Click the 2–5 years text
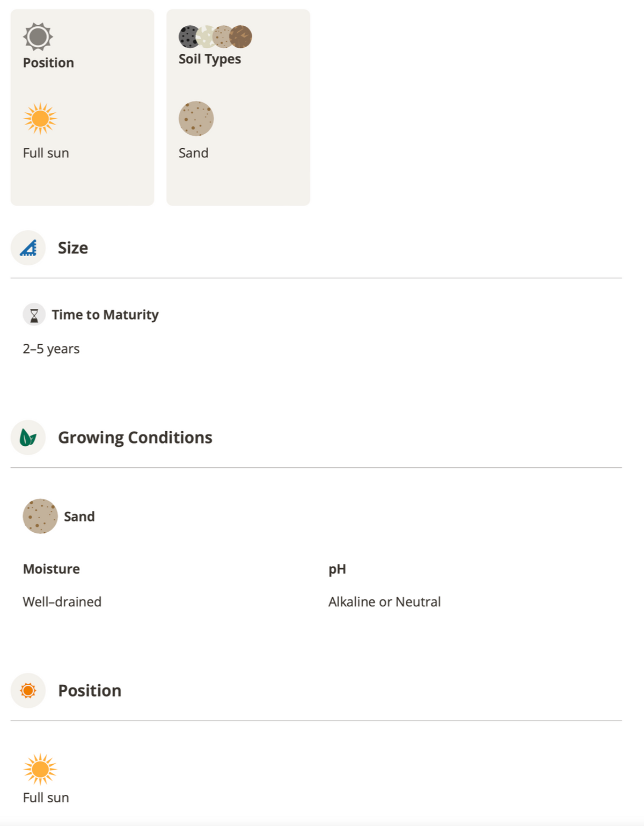Image resolution: width=644 pixels, height=826 pixels. coord(51,349)
